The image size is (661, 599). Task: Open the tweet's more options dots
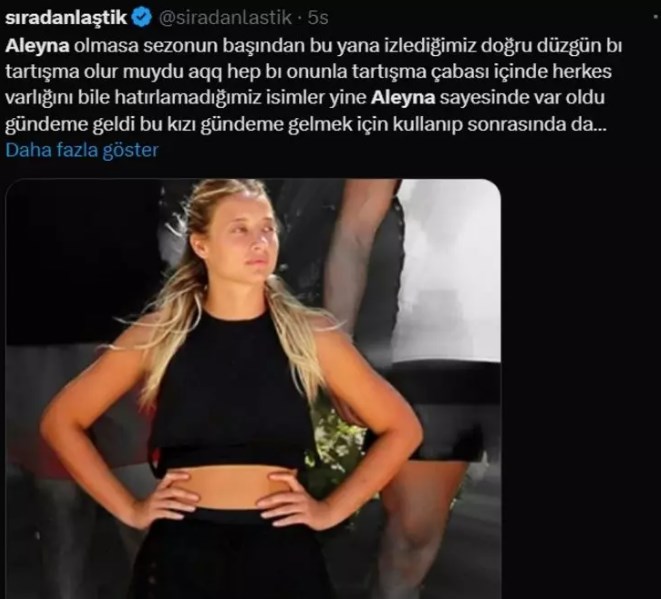(x=656, y=16)
